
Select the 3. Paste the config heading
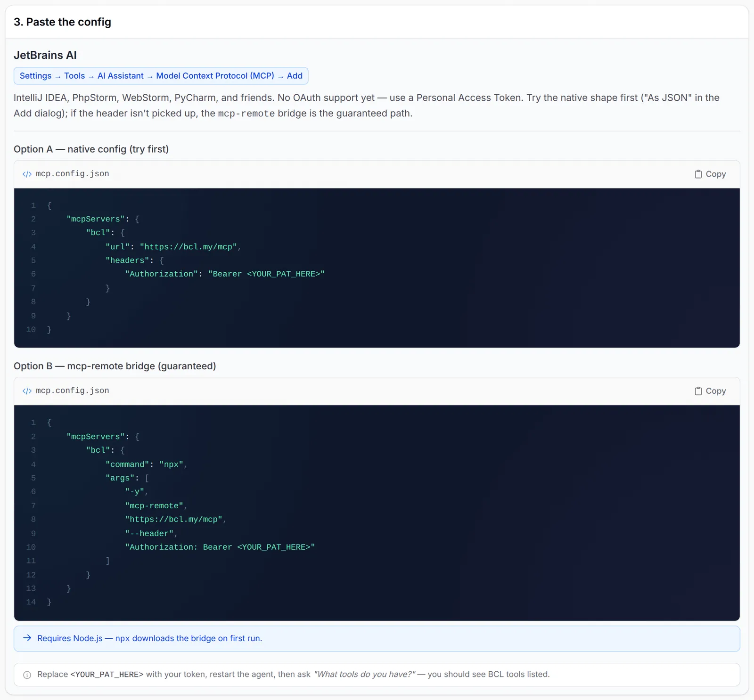pos(62,22)
